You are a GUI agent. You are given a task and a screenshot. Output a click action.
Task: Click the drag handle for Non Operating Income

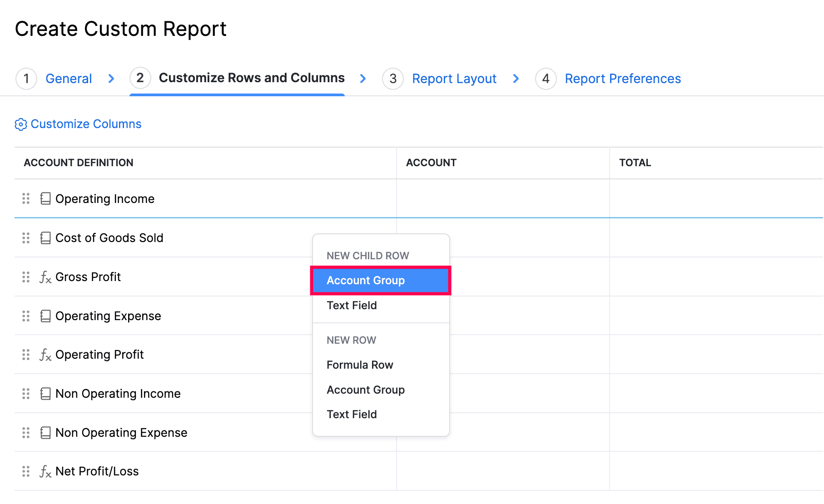[26, 393]
